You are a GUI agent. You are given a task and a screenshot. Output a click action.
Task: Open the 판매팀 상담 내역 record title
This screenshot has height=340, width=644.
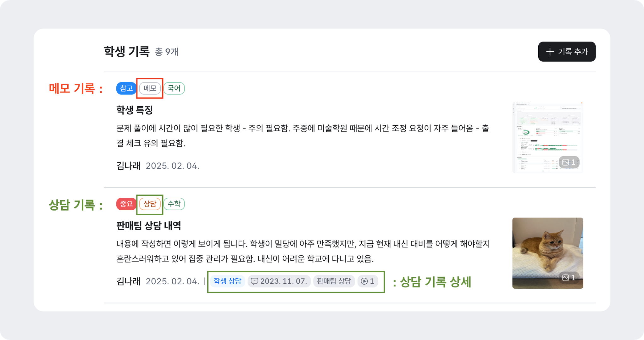pos(148,225)
